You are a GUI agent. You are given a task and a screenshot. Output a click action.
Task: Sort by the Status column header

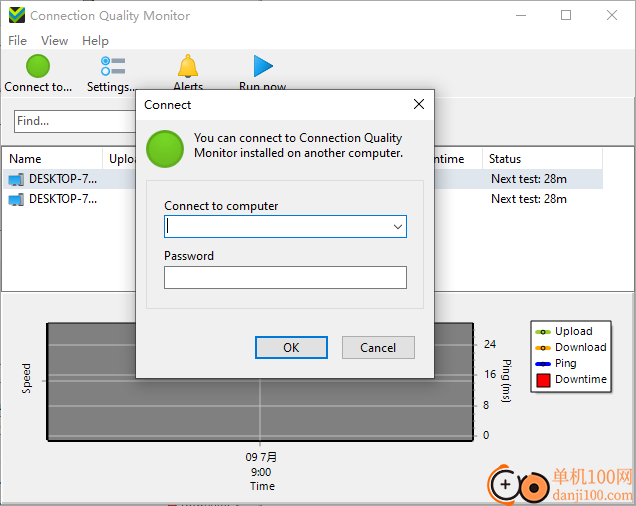click(542, 159)
